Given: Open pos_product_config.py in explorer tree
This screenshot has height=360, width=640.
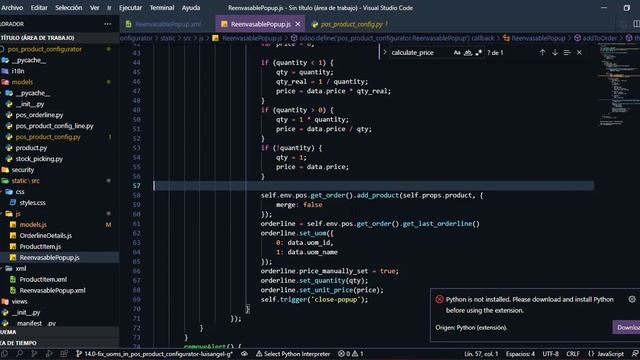Looking at the screenshot, I should pyautogui.click(x=48, y=137).
